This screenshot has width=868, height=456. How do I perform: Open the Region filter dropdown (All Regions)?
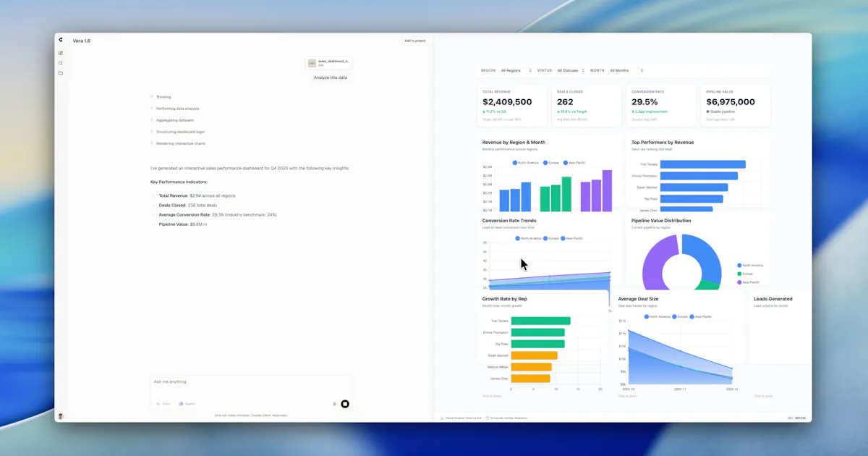coord(516,70)
